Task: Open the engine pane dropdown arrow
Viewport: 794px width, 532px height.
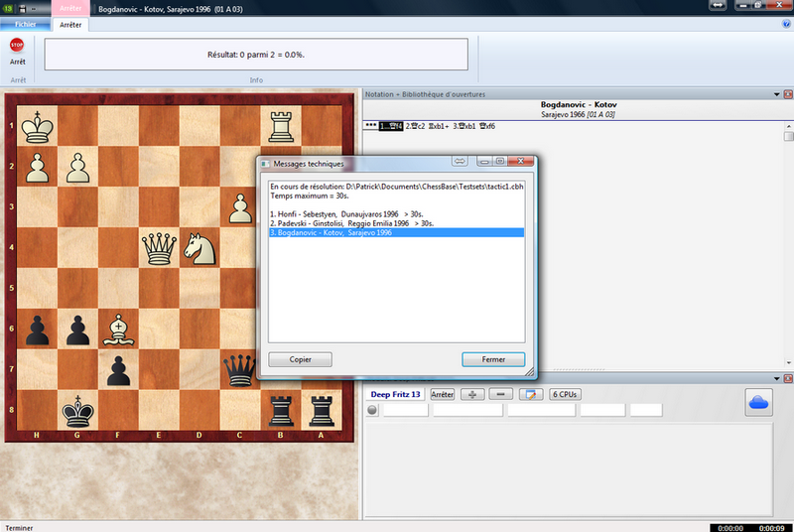Action: coord(777,378)
